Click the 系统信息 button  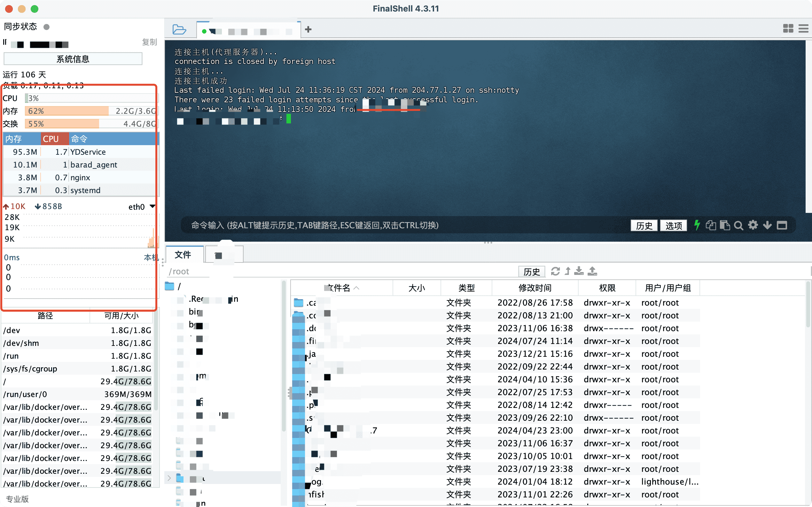click(73, 59)
